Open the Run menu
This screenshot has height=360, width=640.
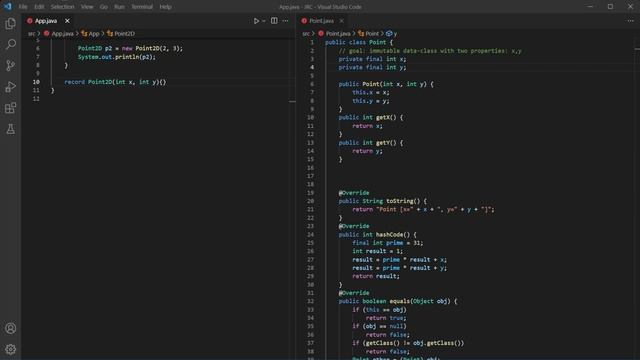pos(119,7)
